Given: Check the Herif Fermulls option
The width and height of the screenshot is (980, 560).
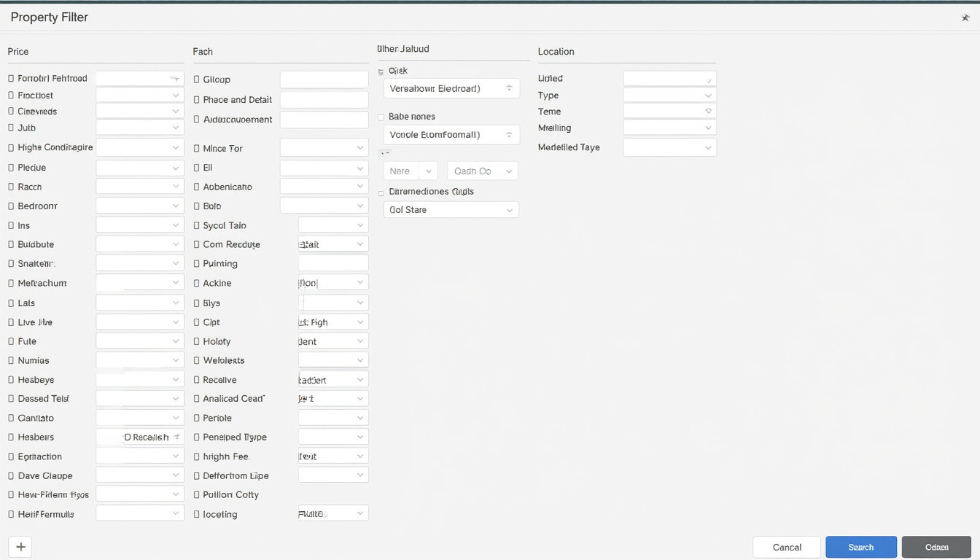Looking at the screenshot, I should (x=11, y=515).
